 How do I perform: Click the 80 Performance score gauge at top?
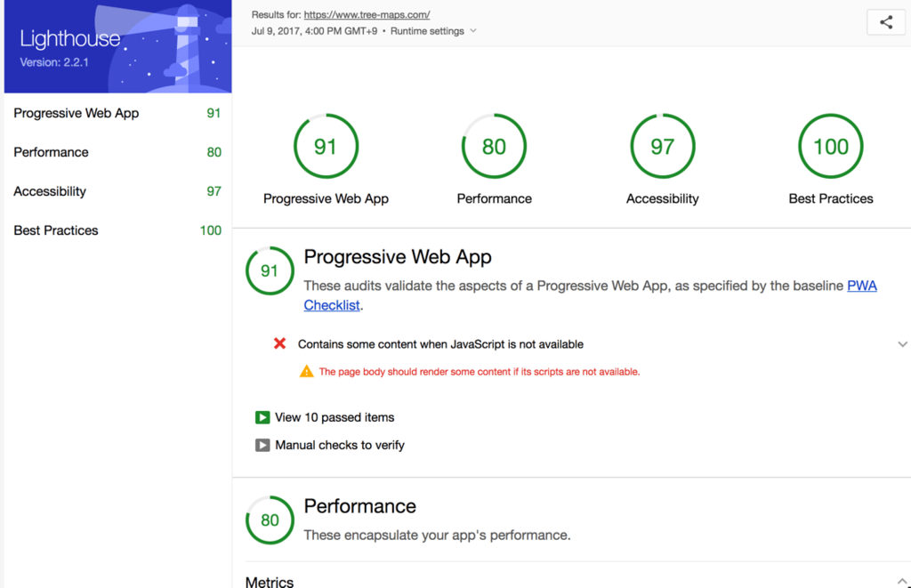[x=494, y=146]
